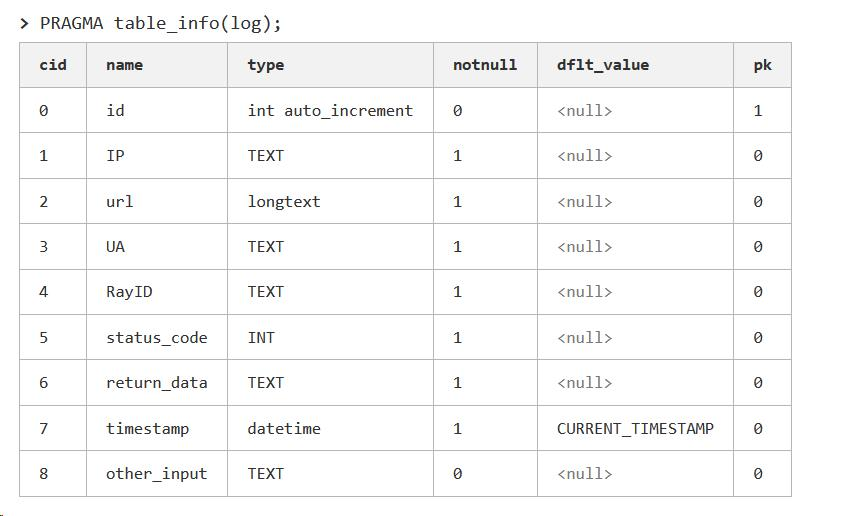Select the 'other_input' name cell
Viewport: 864px width, 516px height.
point(157,474)
